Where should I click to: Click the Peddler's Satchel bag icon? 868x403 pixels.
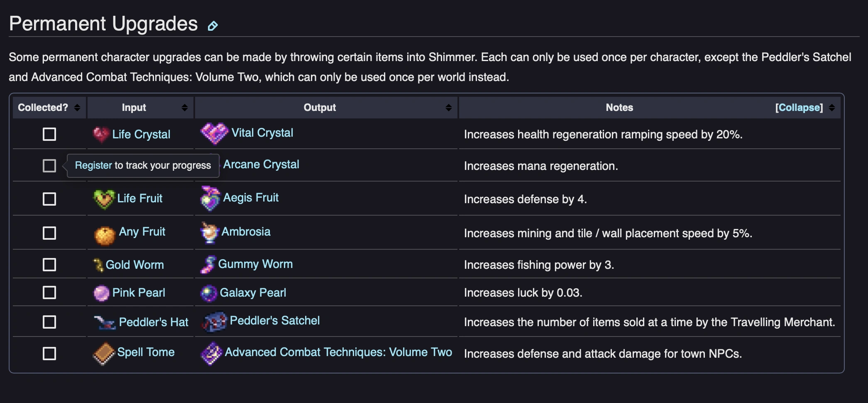214,322
